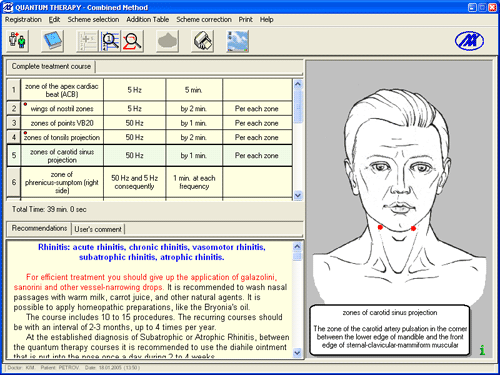Open the Registration menu
500x375 pixels.
23,20
